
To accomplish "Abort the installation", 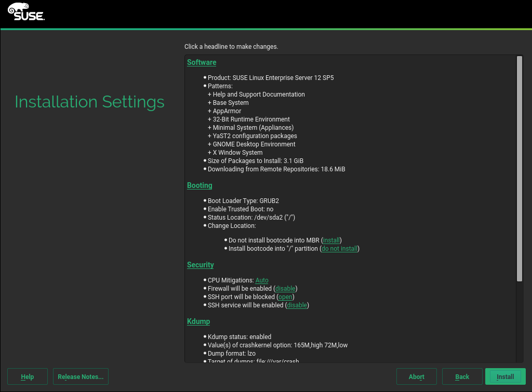I will click(x=416, y=377).
